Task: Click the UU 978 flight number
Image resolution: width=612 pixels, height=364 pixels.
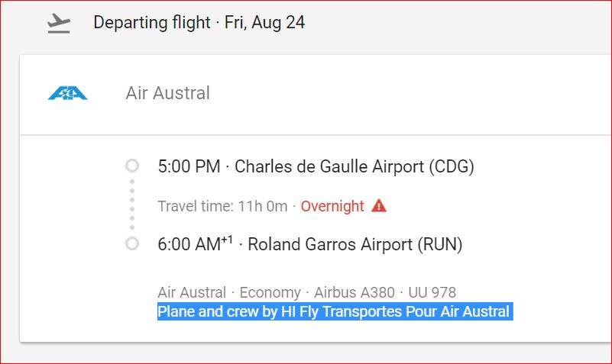Action: coord(432,292)
